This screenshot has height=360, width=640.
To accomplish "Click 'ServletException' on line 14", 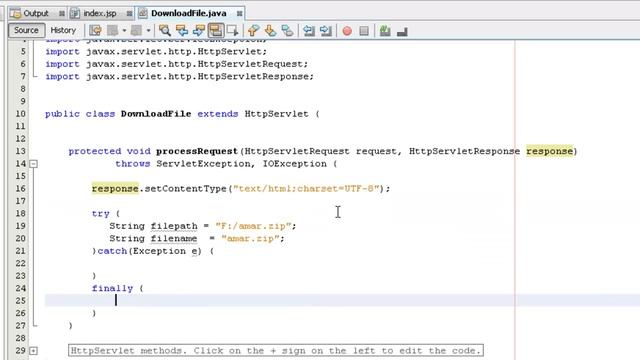I will point(203,164).
